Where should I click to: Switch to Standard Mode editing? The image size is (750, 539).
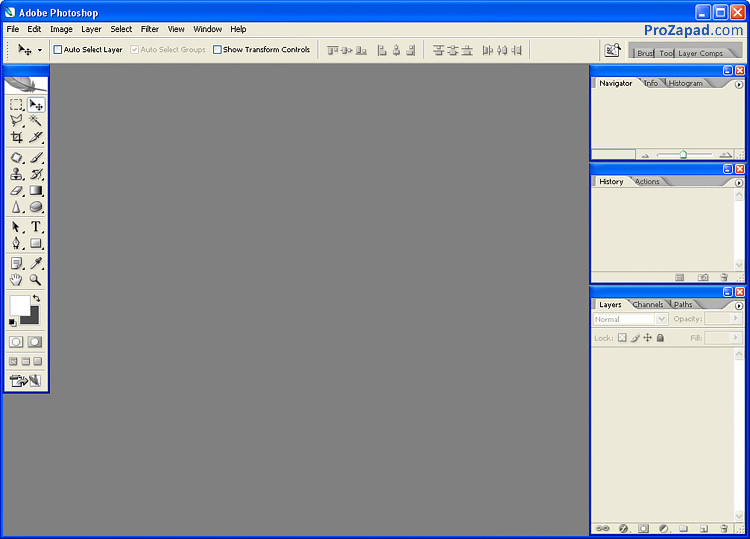(16, 342)
